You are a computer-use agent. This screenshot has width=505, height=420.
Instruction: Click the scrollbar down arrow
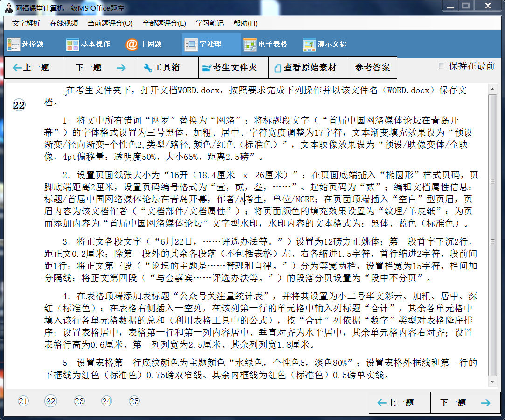pos(492,382)
